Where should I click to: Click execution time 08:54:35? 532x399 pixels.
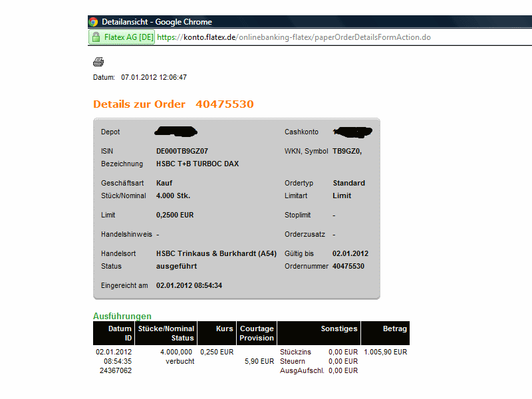(x=118, y=361)
